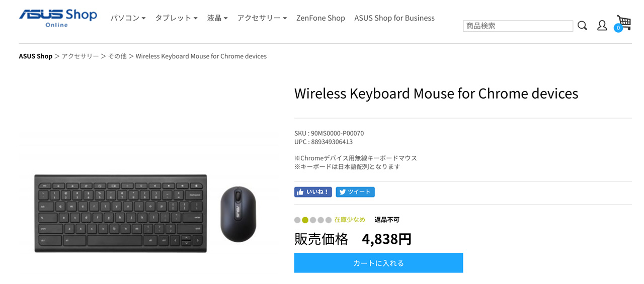This screenshot has height=284, width=644.
Task: Click the 商品検索 search input field
Action: pyautogui.click(x=518, y=26)
